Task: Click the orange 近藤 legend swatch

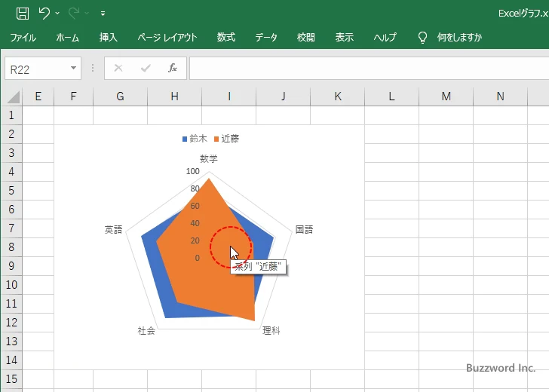Action: coord(216,139)
